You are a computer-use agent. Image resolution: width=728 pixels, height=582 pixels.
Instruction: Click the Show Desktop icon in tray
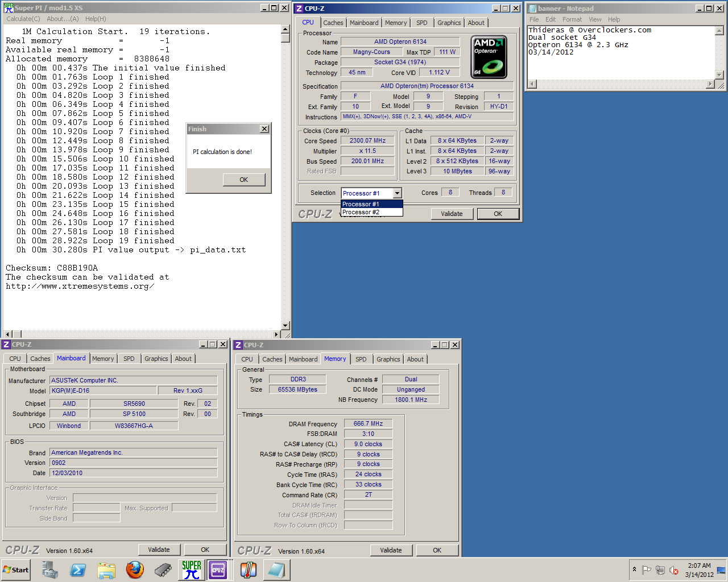[721, 569]
